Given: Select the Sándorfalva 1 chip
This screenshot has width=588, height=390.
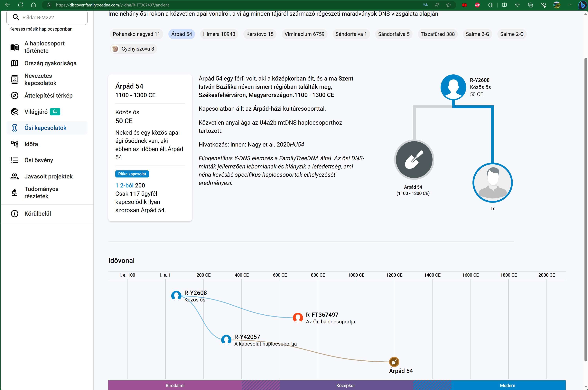Looking at the screenshot, I should coord(351,34).
